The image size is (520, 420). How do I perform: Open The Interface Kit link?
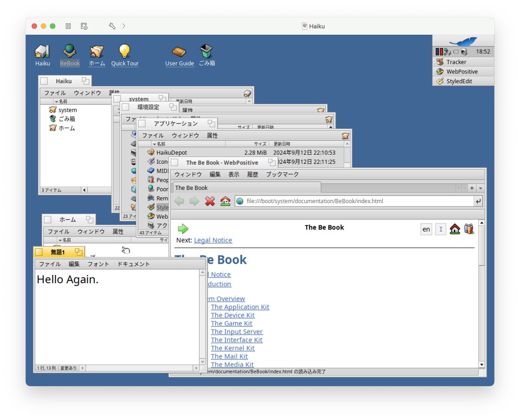237,339
